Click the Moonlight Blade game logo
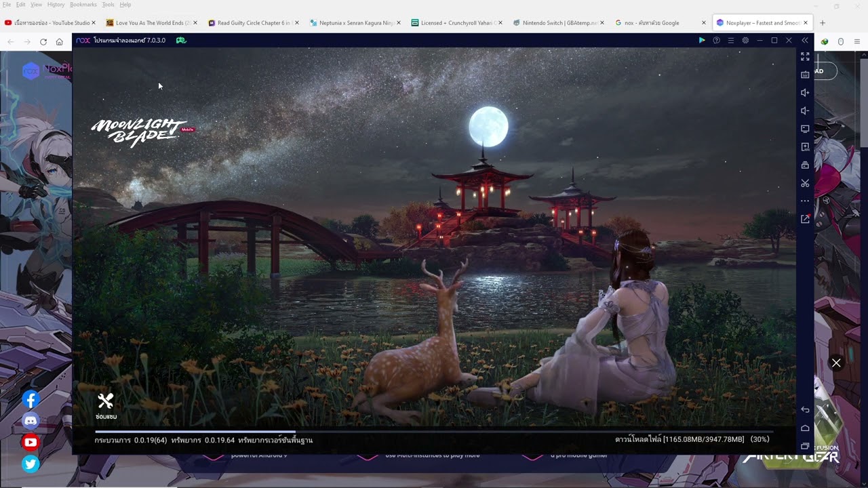 (x=142, y=132)
